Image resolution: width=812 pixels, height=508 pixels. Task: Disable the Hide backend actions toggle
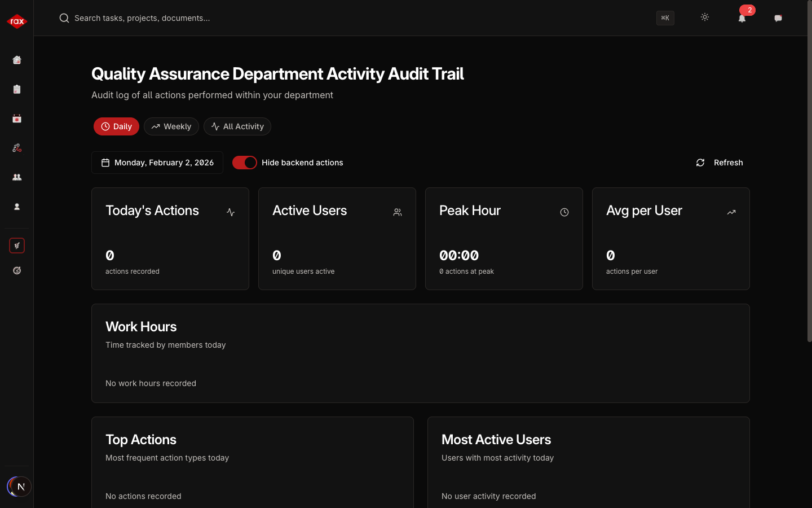pyautogui.click(x=244, y=163)
